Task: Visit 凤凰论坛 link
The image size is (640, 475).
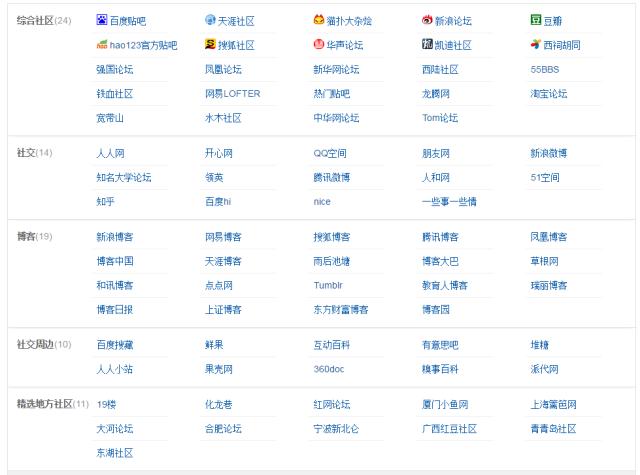Action: 223,69
